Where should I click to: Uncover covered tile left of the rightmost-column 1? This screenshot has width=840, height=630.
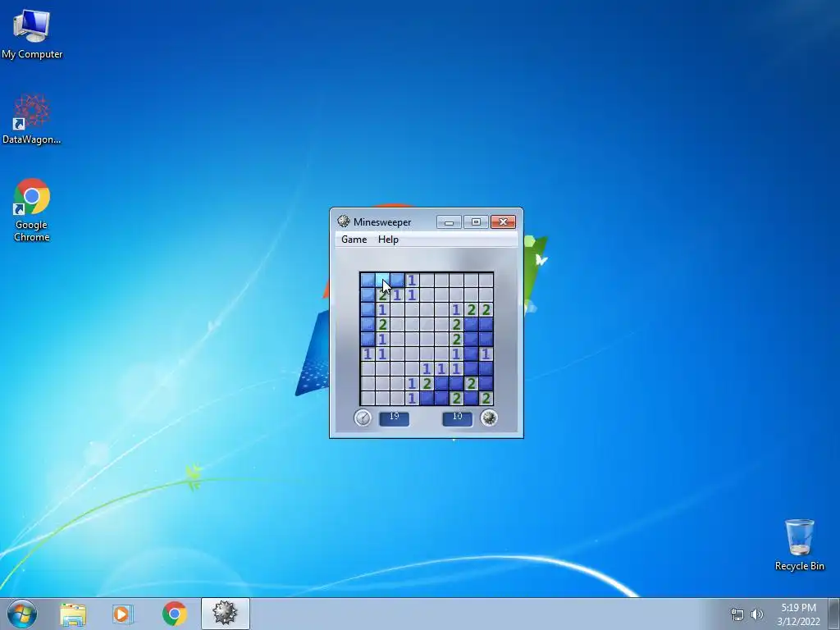[471, 354]
